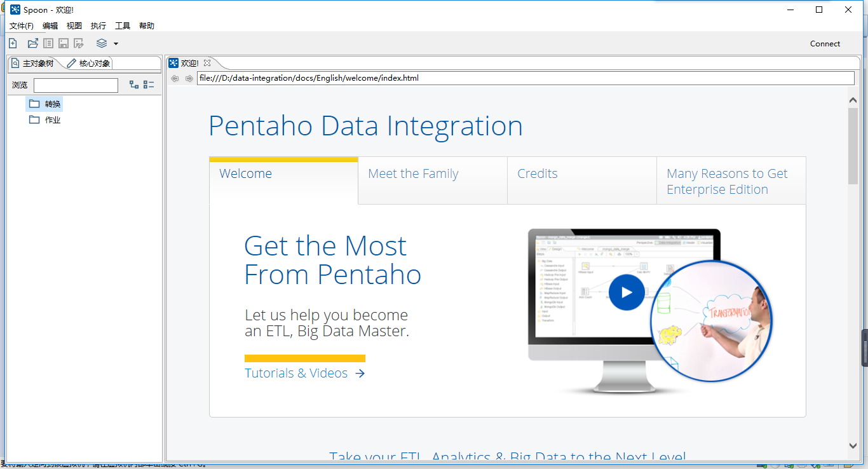Select the 欢迎! tab
This screenshot has height=469, width=868.
point(189,63)
